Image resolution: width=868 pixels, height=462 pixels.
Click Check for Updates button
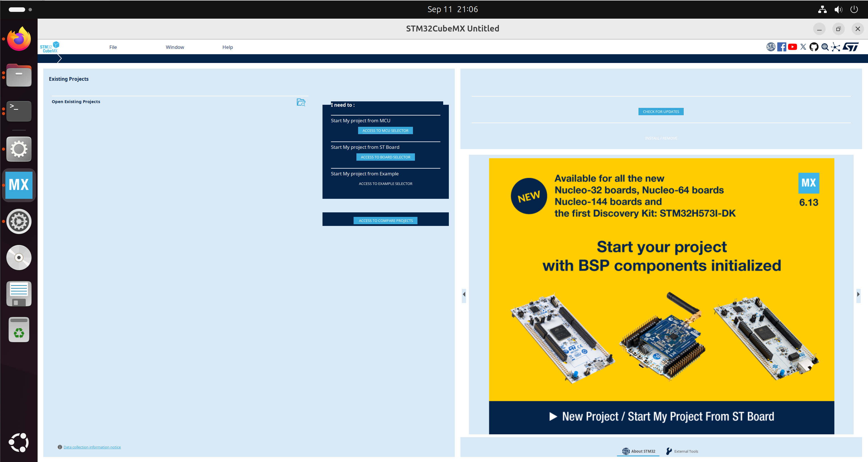pyautogui.click(x=661, y=112)
